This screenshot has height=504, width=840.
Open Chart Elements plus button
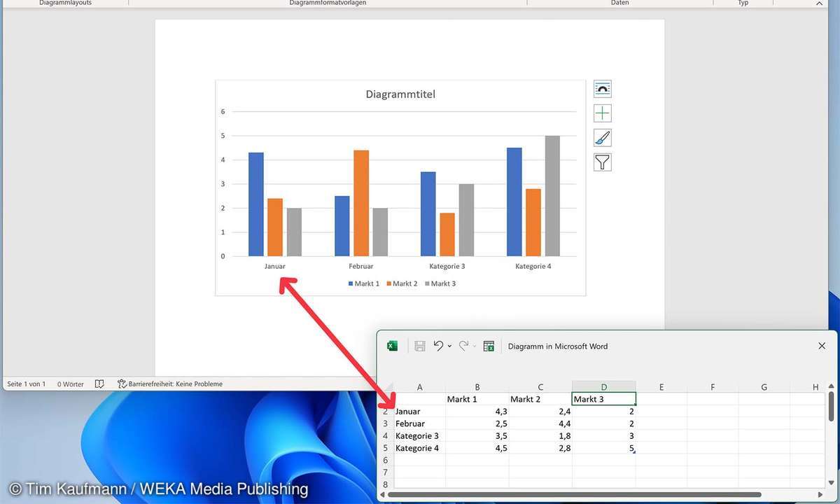click(602, 113)
